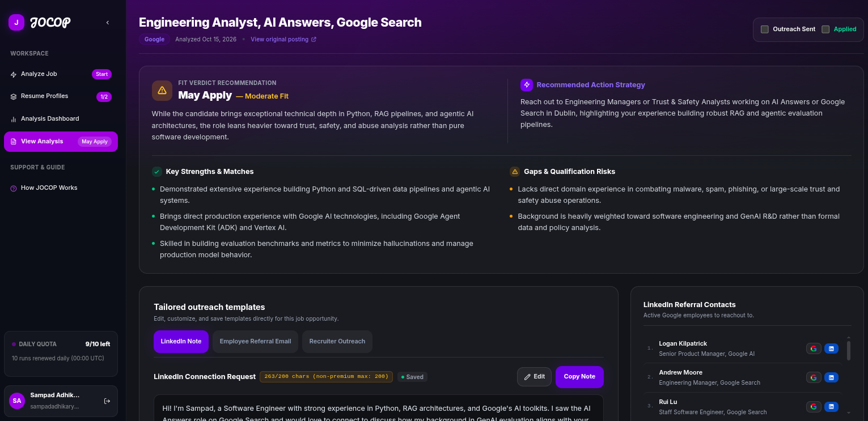Check the Outreach Sent checkbox
The height and width of the screenshot is (421, 868).
[x=764, y=29]
